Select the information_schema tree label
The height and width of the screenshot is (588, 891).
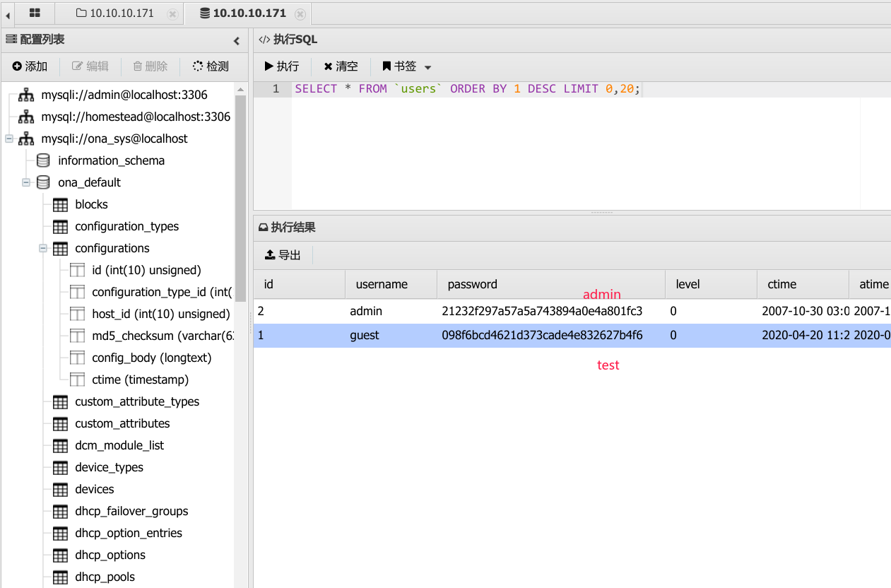[x=112, y=160]
